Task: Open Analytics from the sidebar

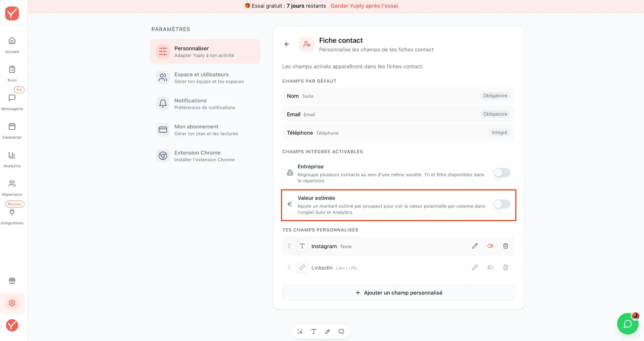Action: click(12, 159)
